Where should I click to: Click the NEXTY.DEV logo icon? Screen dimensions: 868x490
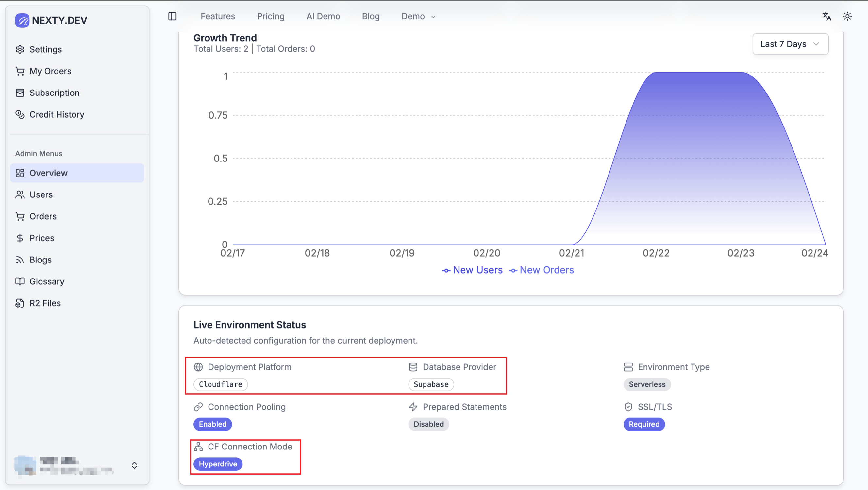(x=22, y=20)
